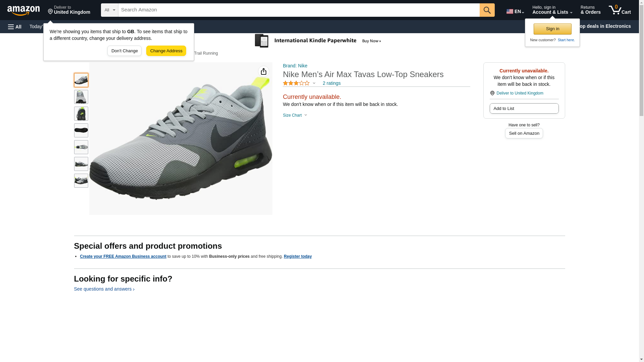Select the shoe sole thumbnail image
Viewport: 644px width, 362px height.
point(81,130)
